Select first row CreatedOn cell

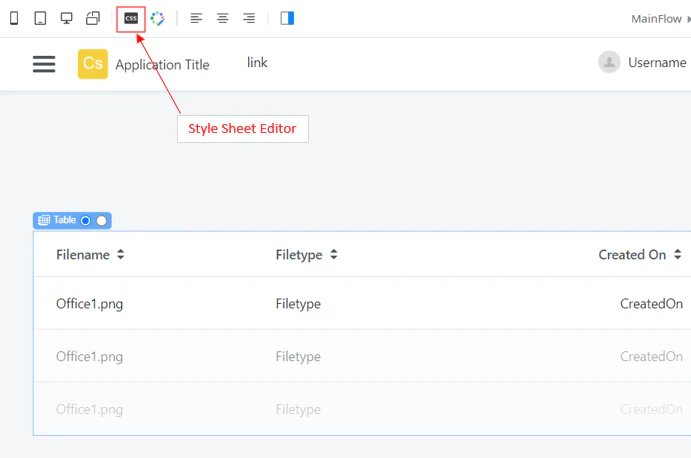click(x=651, y=304)
